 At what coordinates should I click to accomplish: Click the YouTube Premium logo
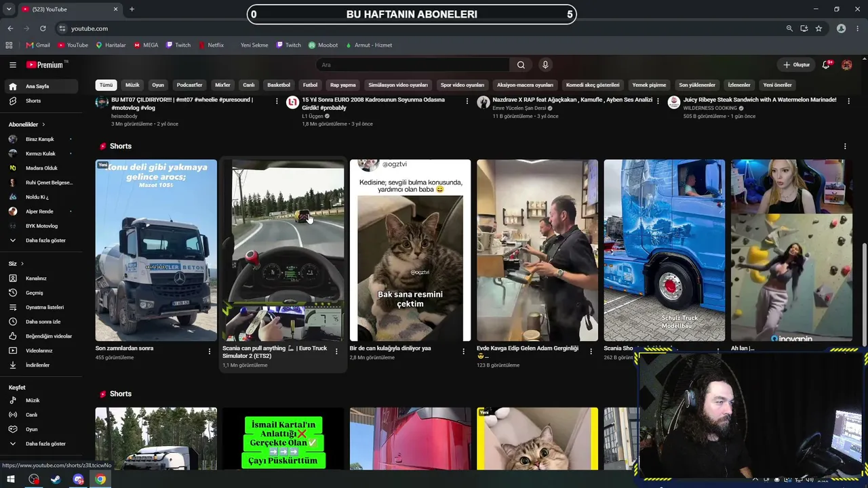45,65
